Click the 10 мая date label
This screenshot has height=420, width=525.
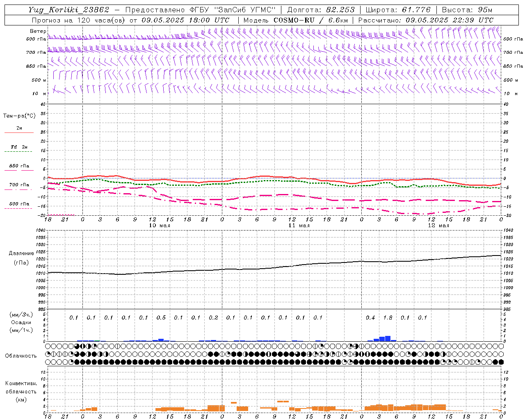[x=159, y=226]
